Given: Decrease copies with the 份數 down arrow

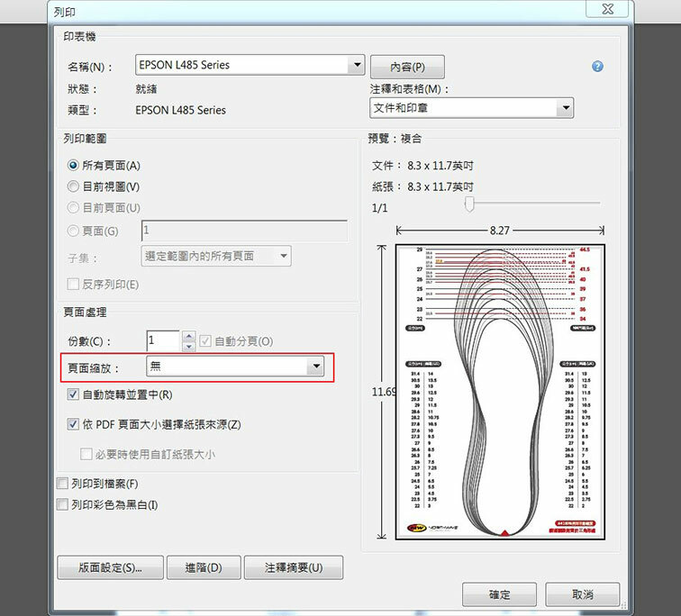Looking at the screenshot, I should pyautogui.click(x=188, y=347).
